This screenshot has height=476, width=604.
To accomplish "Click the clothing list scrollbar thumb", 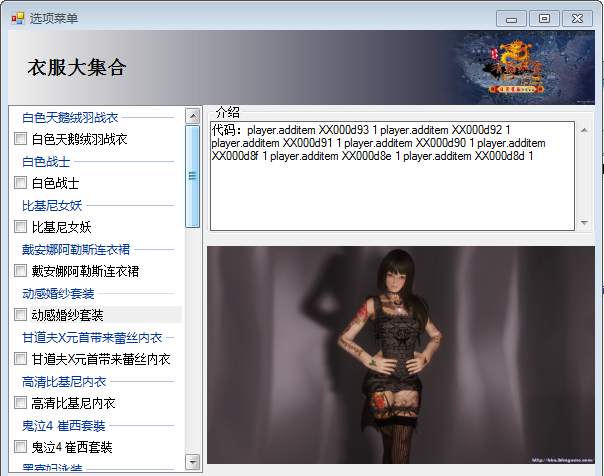I will click(193, 176).
